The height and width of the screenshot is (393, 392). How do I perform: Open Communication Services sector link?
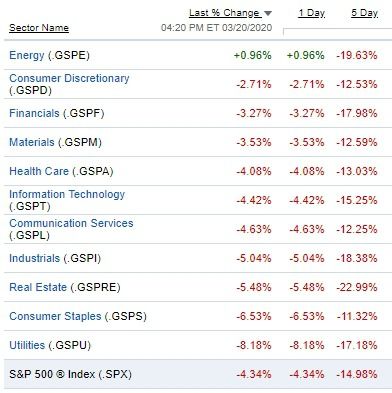(x=71, y=223)
